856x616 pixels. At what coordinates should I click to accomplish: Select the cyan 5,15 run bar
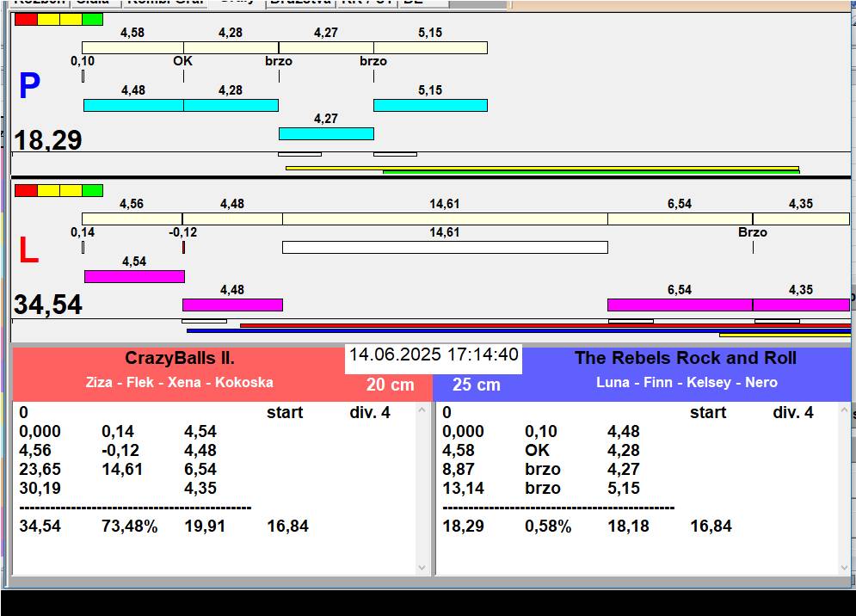(430, 105)
